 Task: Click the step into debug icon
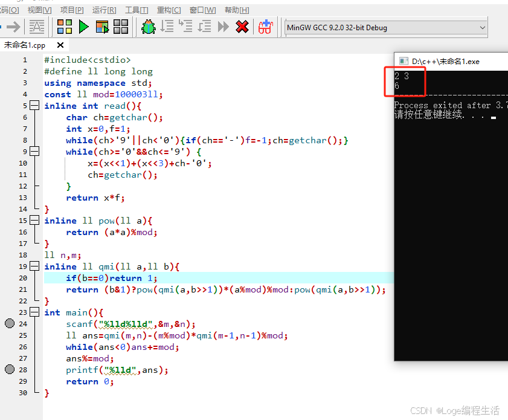tap(185, 26)
